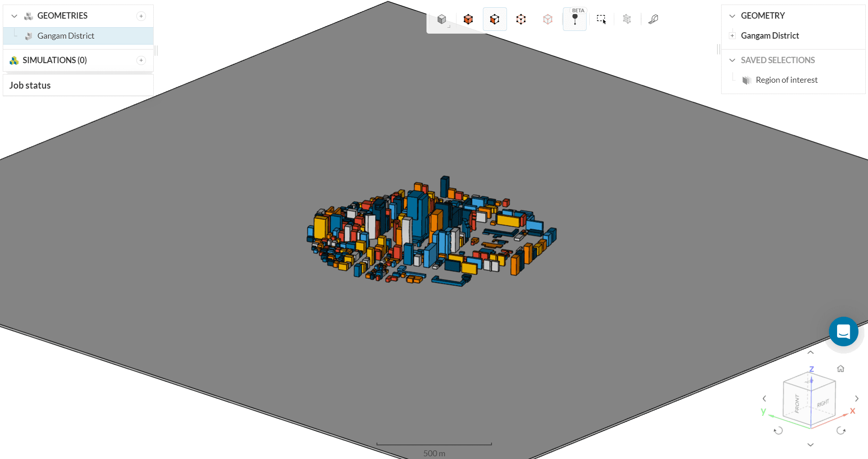Reset view with the home icon

click(840, 369)
